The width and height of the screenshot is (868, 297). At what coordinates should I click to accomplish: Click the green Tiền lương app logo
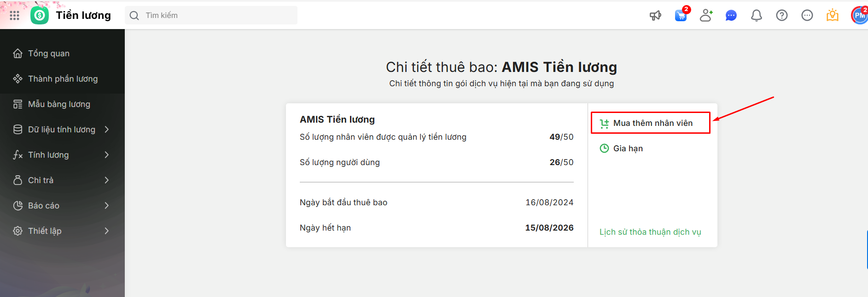click(40, 15)
